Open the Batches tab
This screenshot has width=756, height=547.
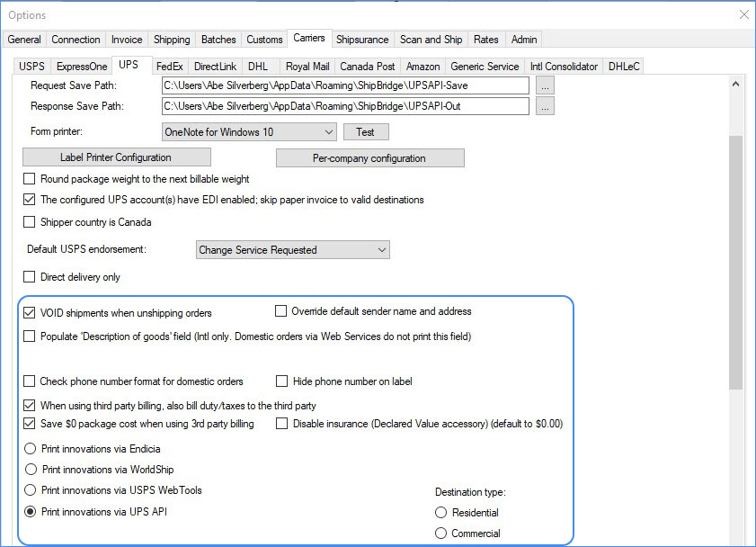218,40
